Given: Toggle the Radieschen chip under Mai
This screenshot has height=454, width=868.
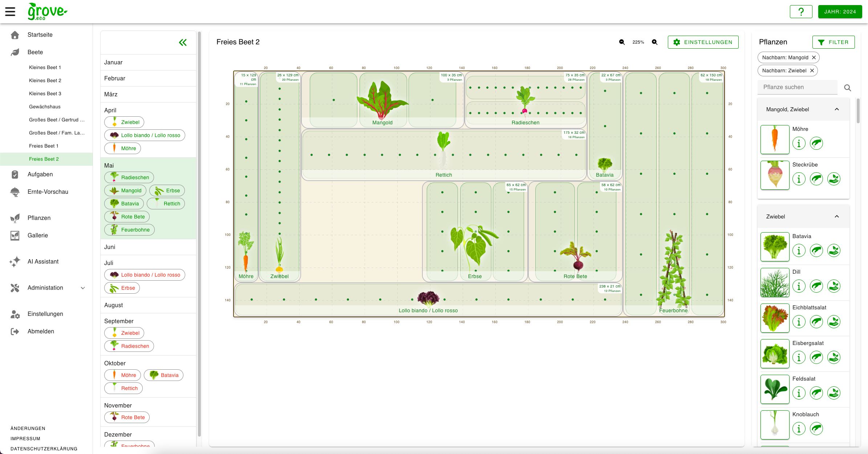Looking at the screenshot, I should [129, 177].
